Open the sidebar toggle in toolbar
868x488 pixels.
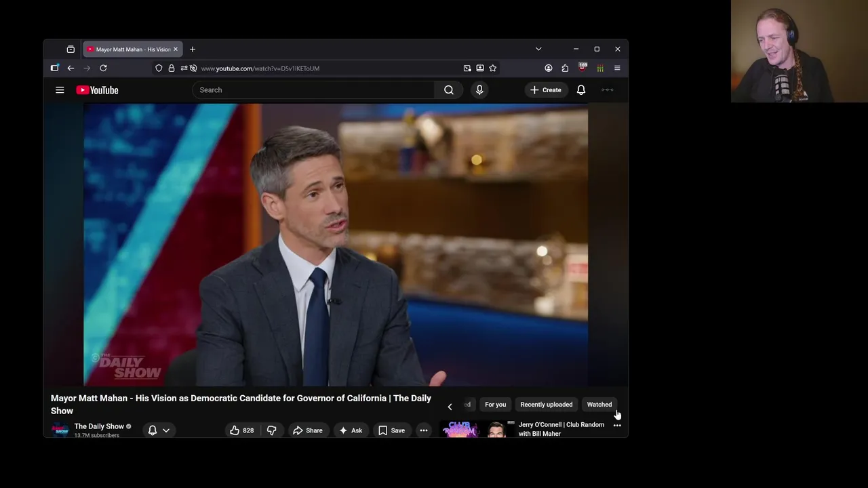[x=55, y=68]
